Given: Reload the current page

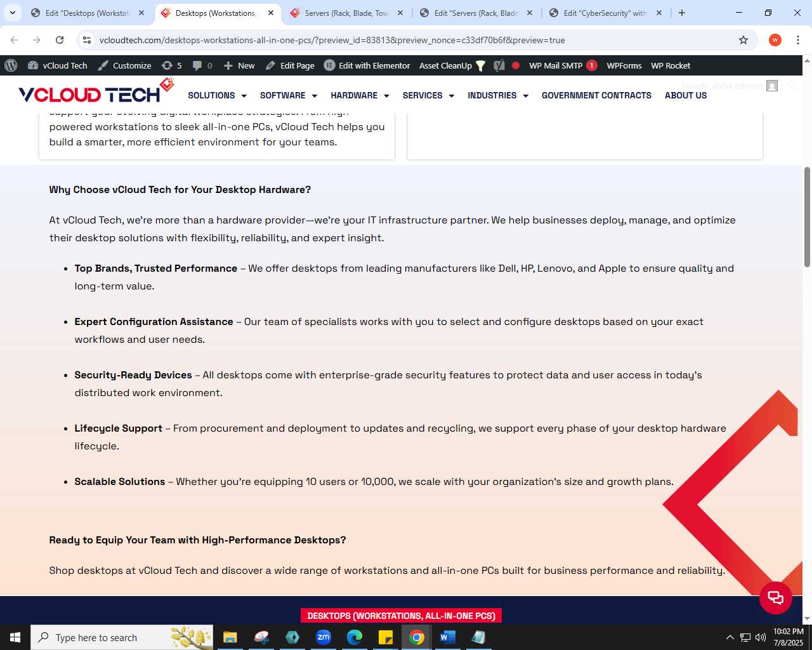Looking at the screenshot, I should (x=60, y=40).
